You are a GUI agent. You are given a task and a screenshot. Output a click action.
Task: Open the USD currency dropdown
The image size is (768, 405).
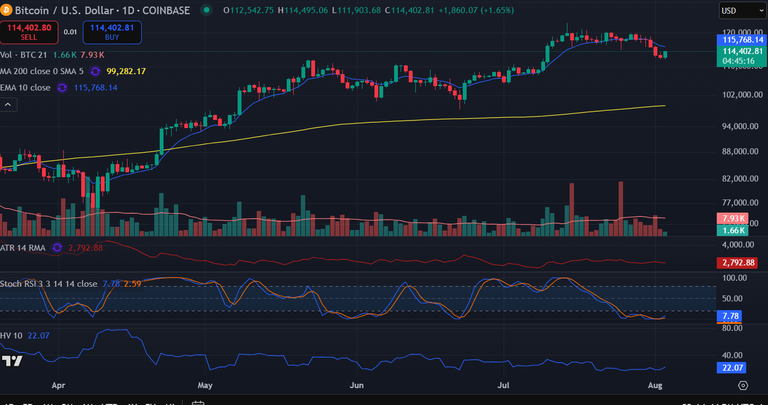[x=743, y=10]
